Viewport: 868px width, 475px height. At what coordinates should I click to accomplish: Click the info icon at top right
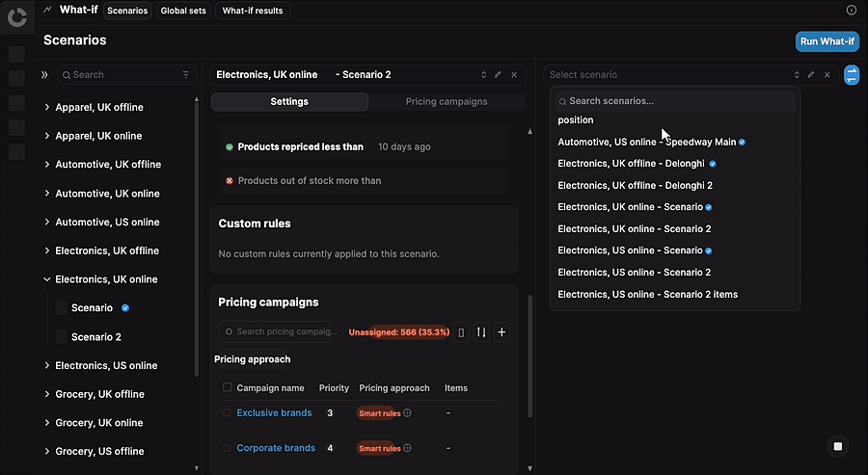852,10
